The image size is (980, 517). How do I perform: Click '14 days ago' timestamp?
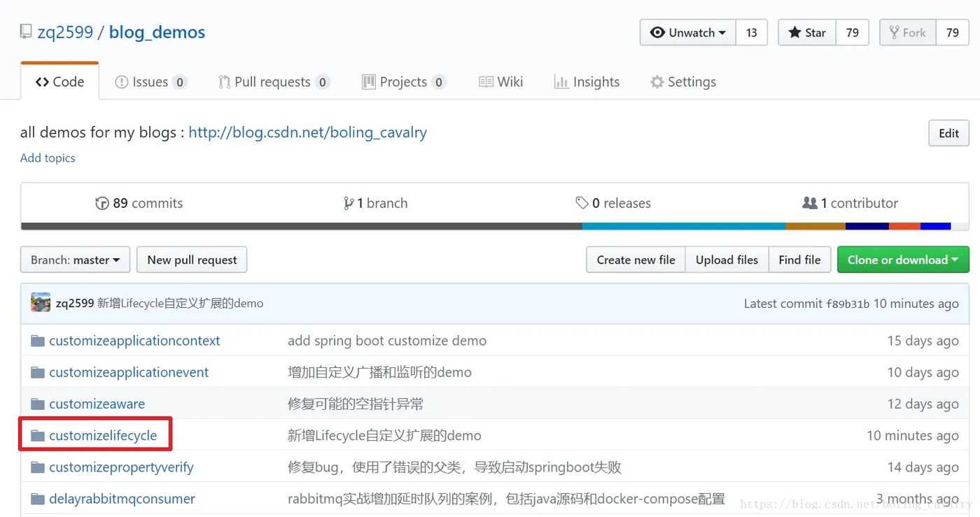click(x=923, y=467)
